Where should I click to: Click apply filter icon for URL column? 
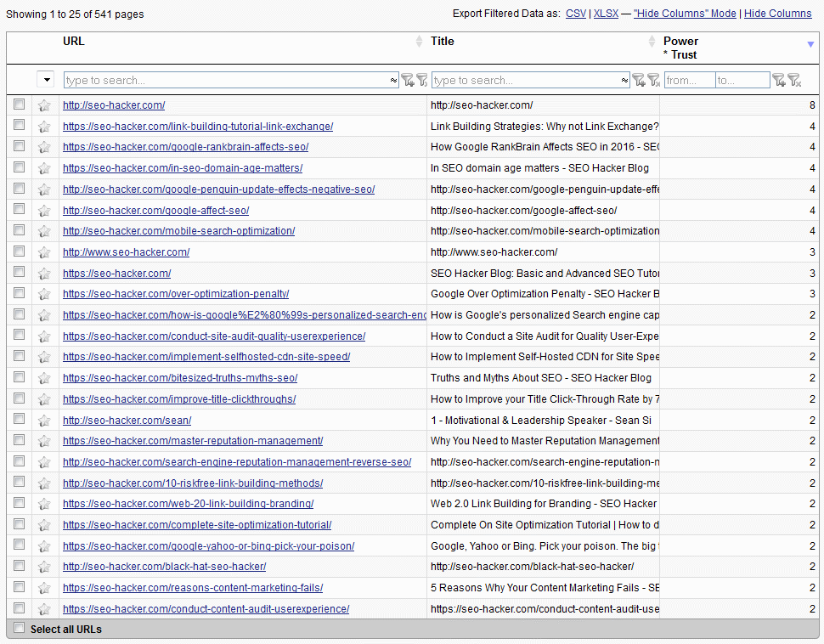point(407,80)
